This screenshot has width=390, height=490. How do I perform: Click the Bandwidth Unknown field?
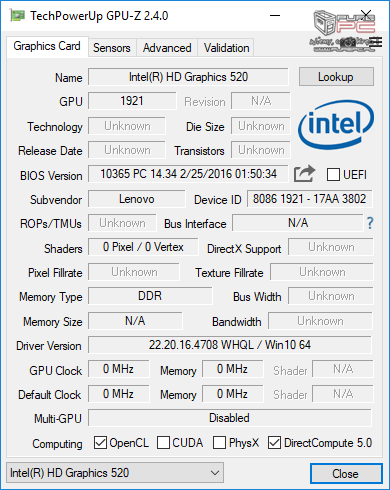tap(320, 321)
